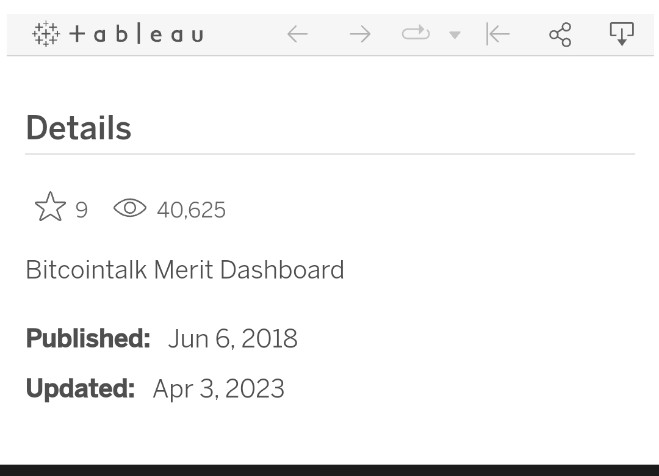
Task: Click the Details heading
Action: pyautogui.click(x=79, y=128)
